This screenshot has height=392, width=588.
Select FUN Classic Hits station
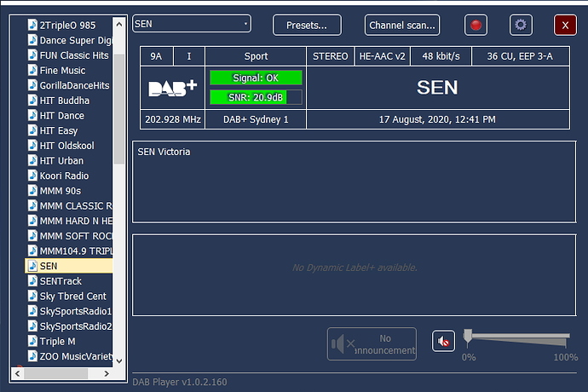68,55
